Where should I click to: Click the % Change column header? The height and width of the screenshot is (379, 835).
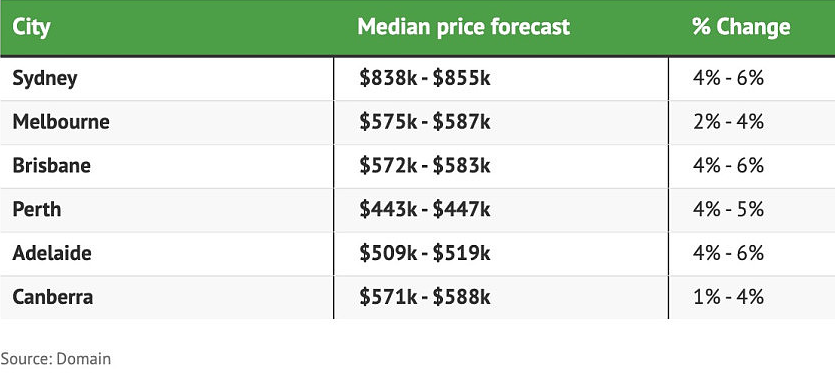pyautogui.click(x=741, y=27)
